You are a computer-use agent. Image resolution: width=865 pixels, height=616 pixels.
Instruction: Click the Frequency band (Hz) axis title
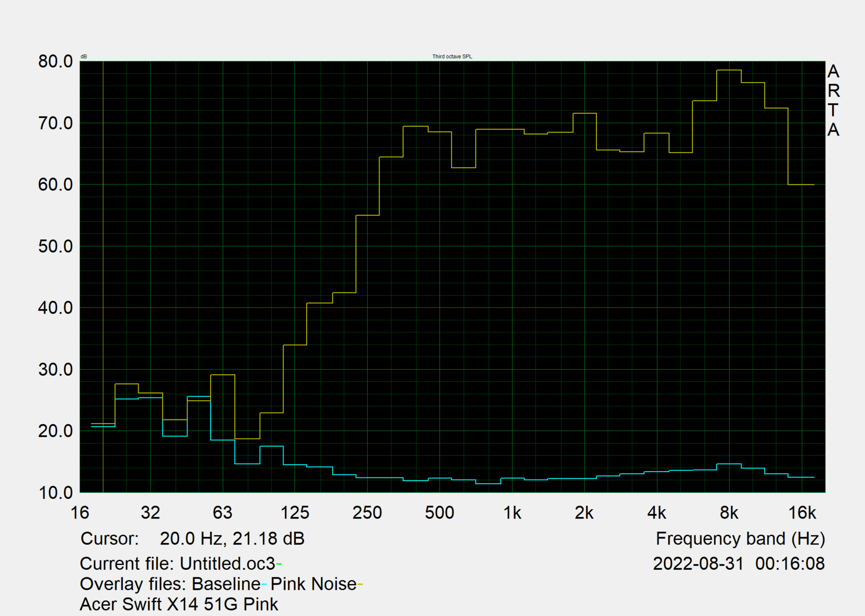coord(740,539)
